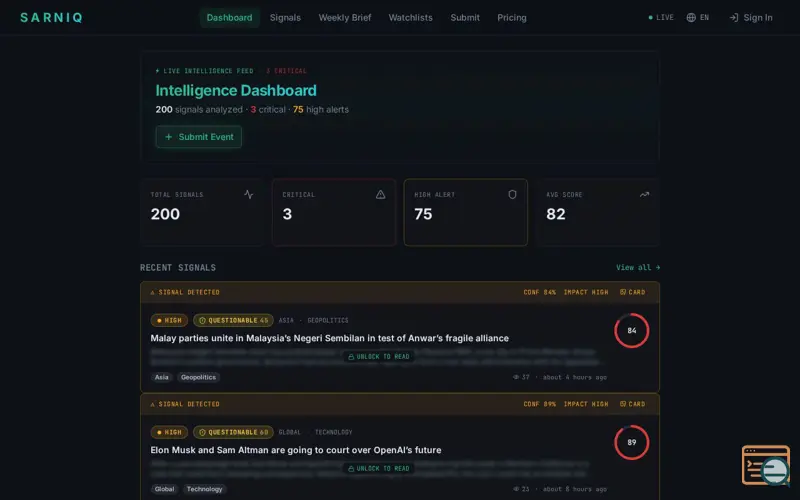
Task: Click the SIGNAL DETECTED label on Malaysia card
Action: pos(185,292)
